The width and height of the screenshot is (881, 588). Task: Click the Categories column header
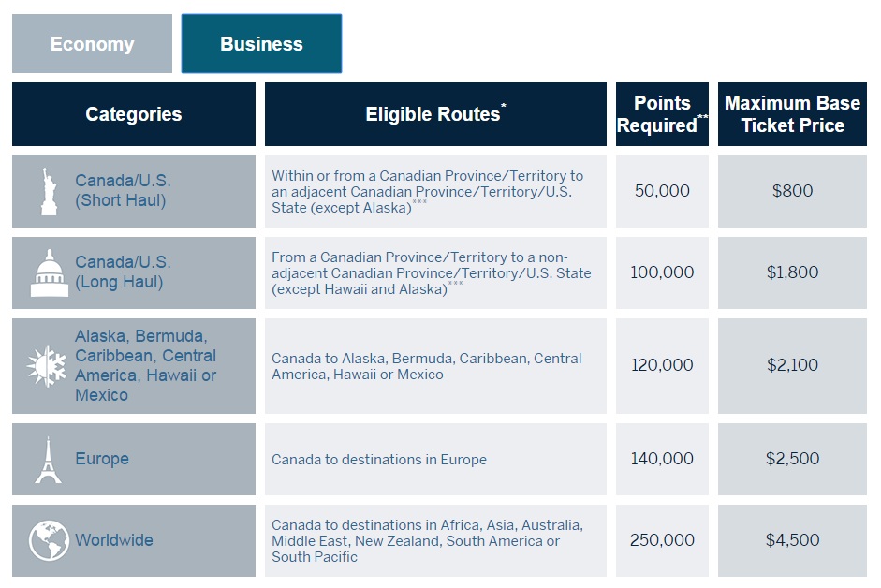[134, 114]
